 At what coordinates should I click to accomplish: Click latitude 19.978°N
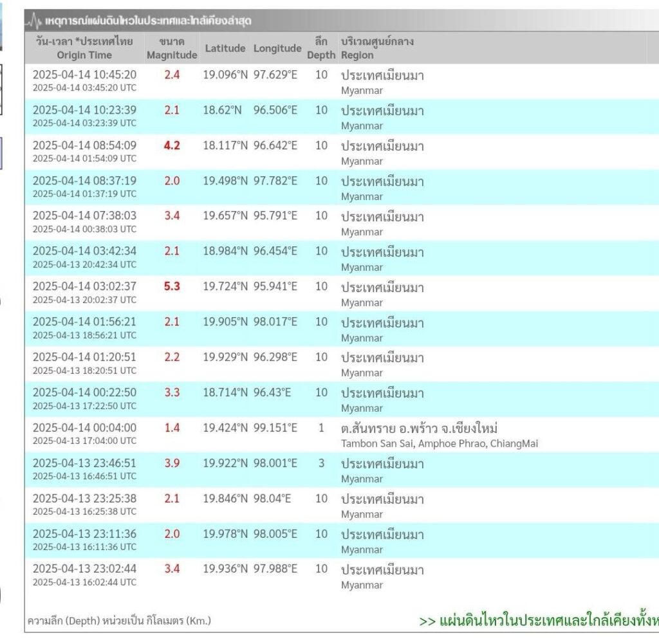click(x=225, y=533)
